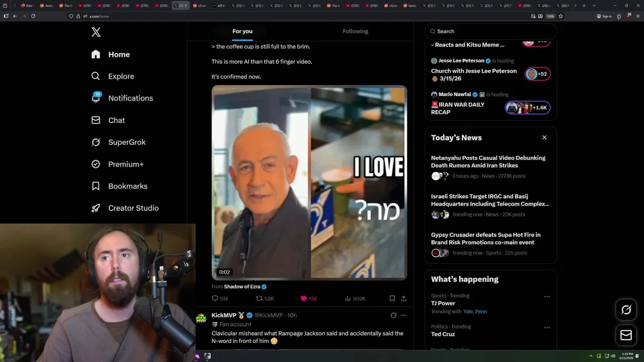The width and height of the screenshot is (644, 362).
Task: Click the browser Sign in button
Action: (x=604, y=16)
